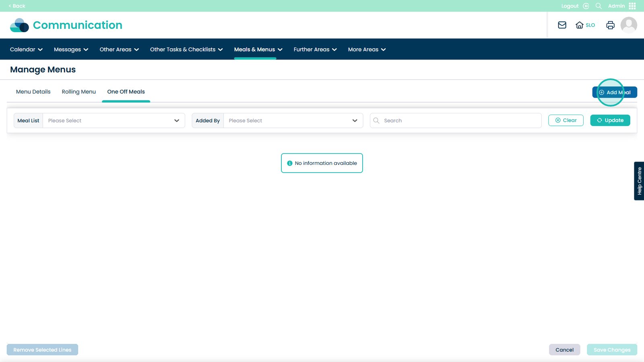
Task: Click the Logout icon
Action: tap(586, 6)
